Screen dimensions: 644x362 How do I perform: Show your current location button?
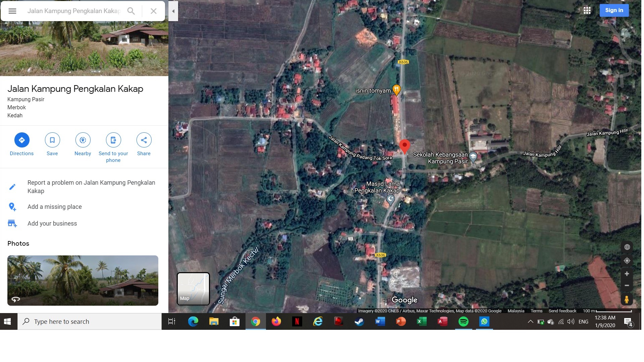pyautogui.click(x=627, y=261)
